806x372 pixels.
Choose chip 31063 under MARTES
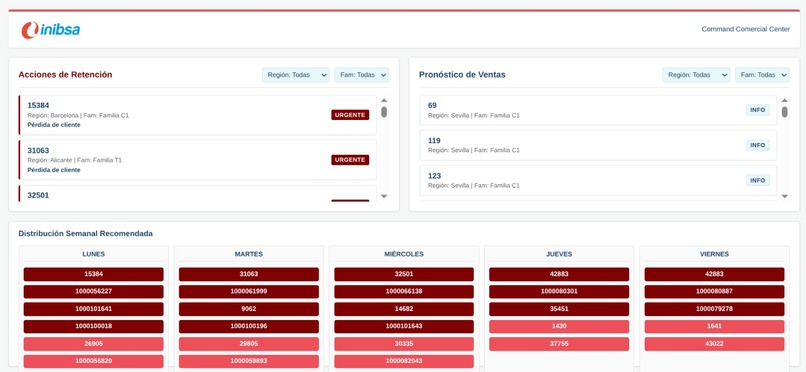click(249, 274)
